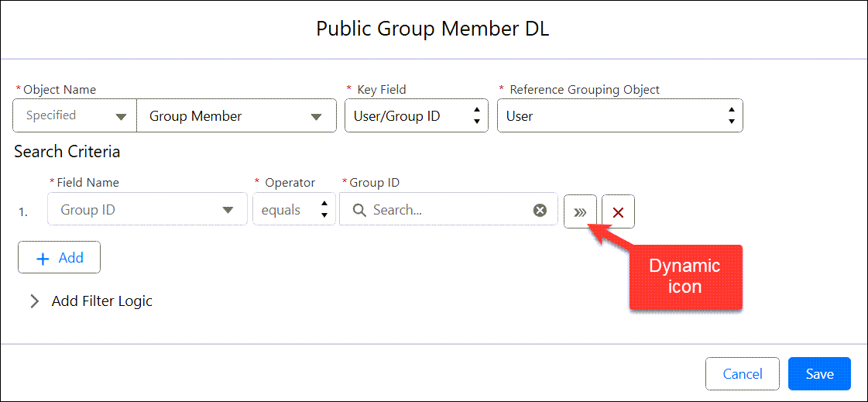This screenshot has height=402, width=868.
Task: Open the Field Name Group ID dropdown
Action: pos(147,209)
